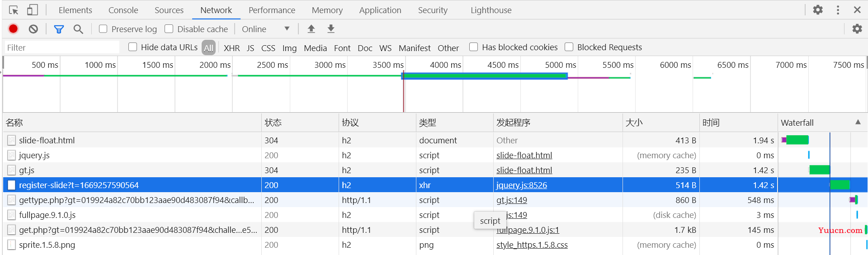The image size is (868, 255).
Task: Filter requests by WS
Action: [x=385, y=47]
